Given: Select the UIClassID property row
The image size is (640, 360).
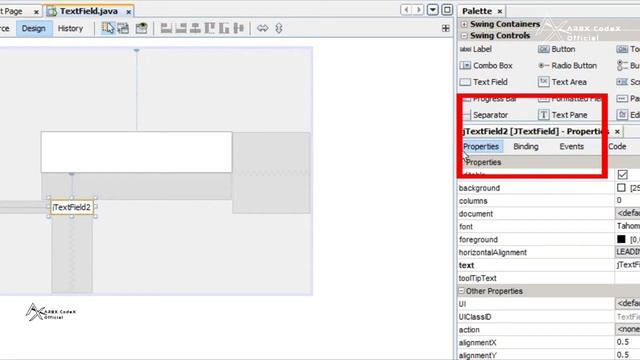Looking at the screenshot, I should (x=548, y=317).
